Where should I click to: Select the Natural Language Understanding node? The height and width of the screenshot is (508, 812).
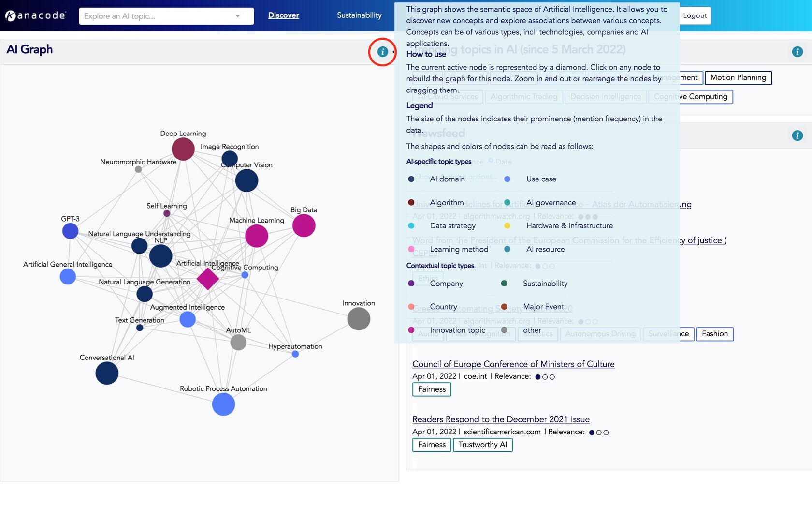pyautogui.click(x=140, y=246)
